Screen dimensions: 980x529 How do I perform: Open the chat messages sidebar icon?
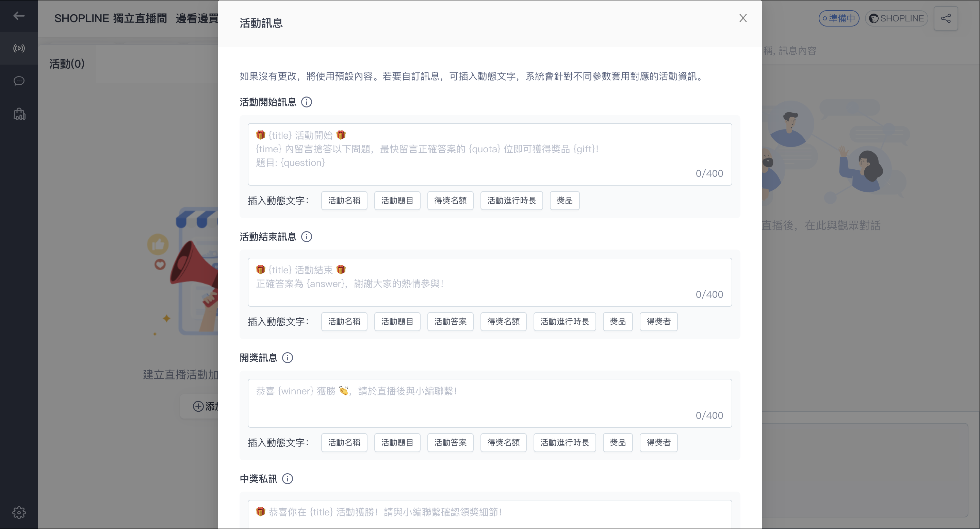[x=19, y=81]
